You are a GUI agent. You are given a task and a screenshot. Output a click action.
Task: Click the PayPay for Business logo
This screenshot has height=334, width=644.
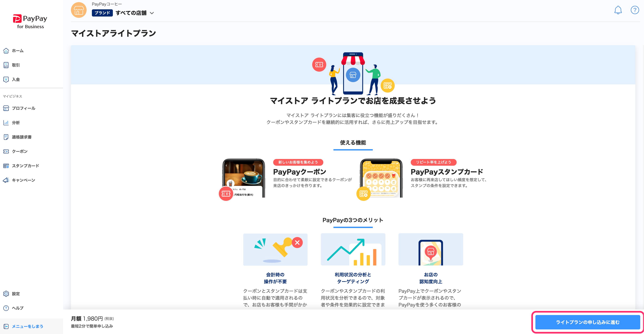coord(30,22)
